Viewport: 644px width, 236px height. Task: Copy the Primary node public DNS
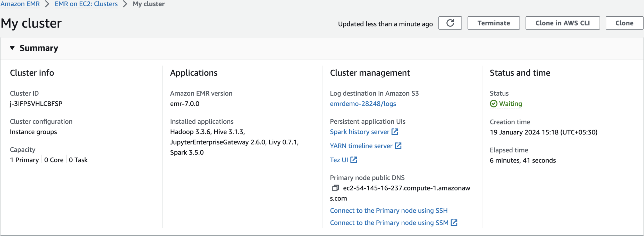[x=335, y=188]
